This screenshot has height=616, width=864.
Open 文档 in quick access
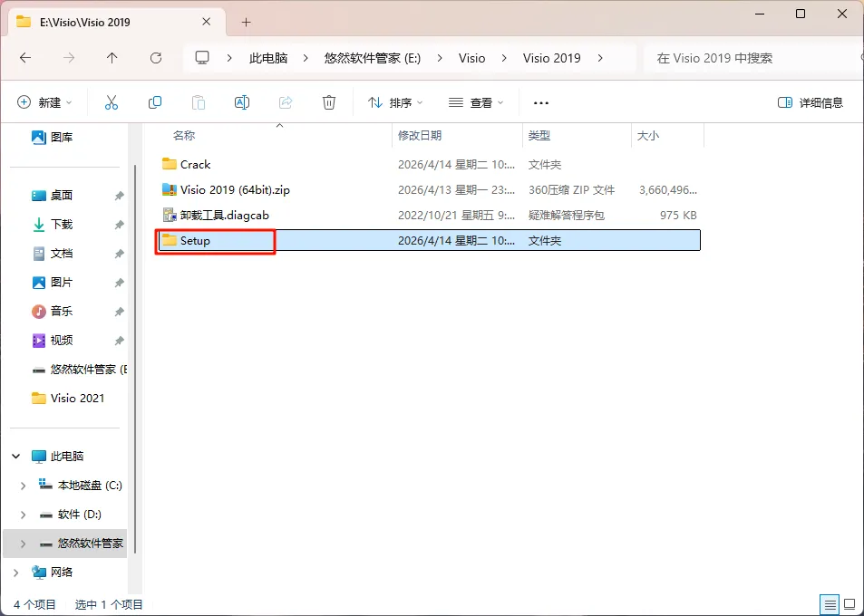tap(53, 254)
